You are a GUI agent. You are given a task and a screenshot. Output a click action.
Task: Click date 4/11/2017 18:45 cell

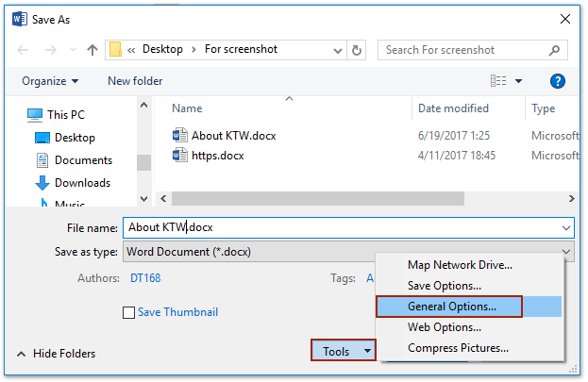click(x=457, y=156)
